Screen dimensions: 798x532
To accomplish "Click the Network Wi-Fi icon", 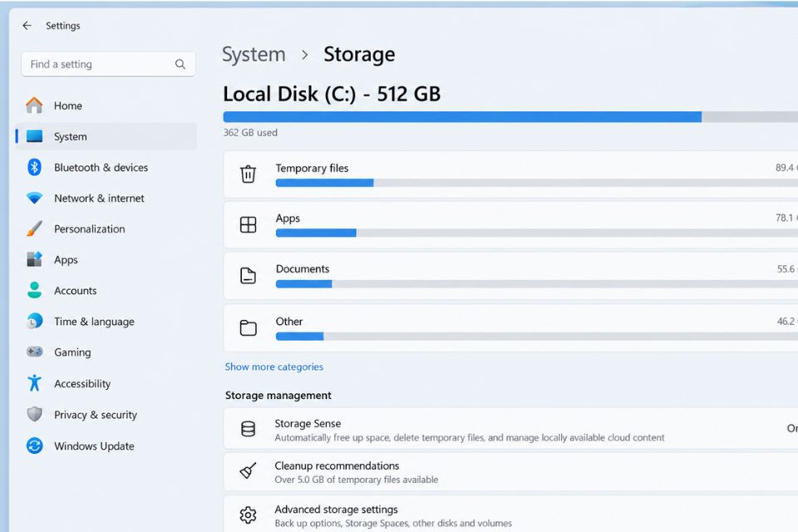I will pyautogui.click(x=34, y=198).
